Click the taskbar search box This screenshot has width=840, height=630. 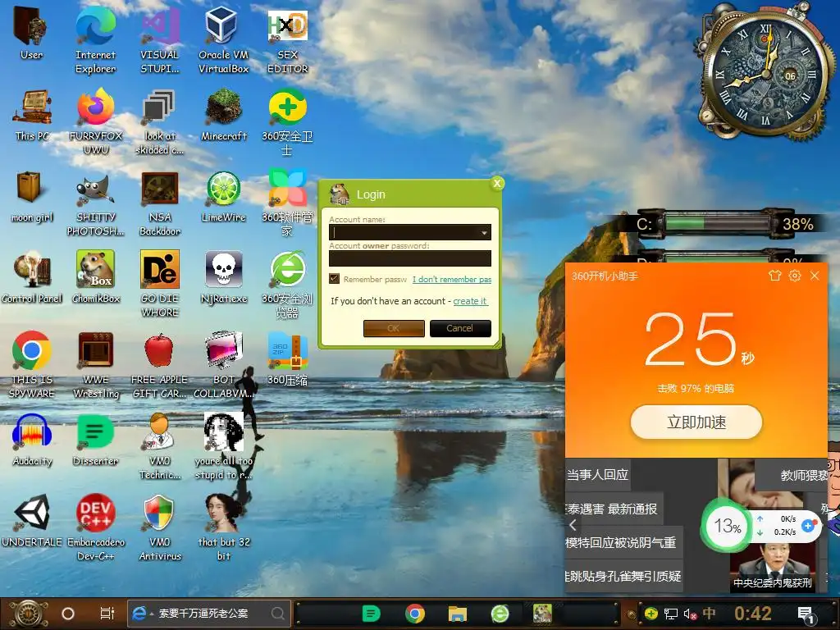[209, 614]
